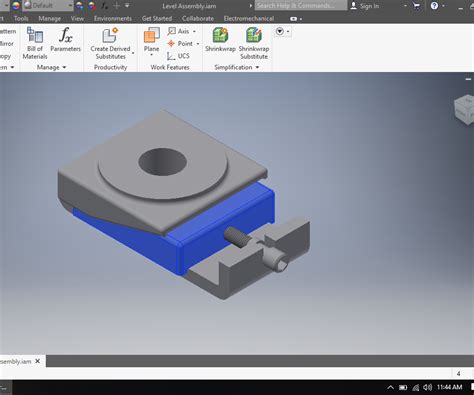This screenshot has height=395, width=474.
Task: Select the UCS work feature tool
Action: pyautogui.click(x=179, y=56)
